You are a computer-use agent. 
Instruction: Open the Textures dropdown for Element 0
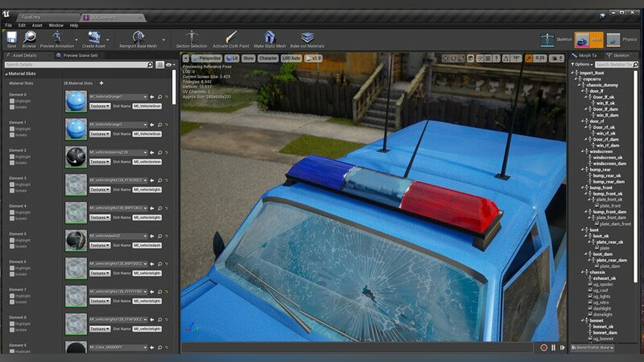pyautogui.click(x=99, y=106)
